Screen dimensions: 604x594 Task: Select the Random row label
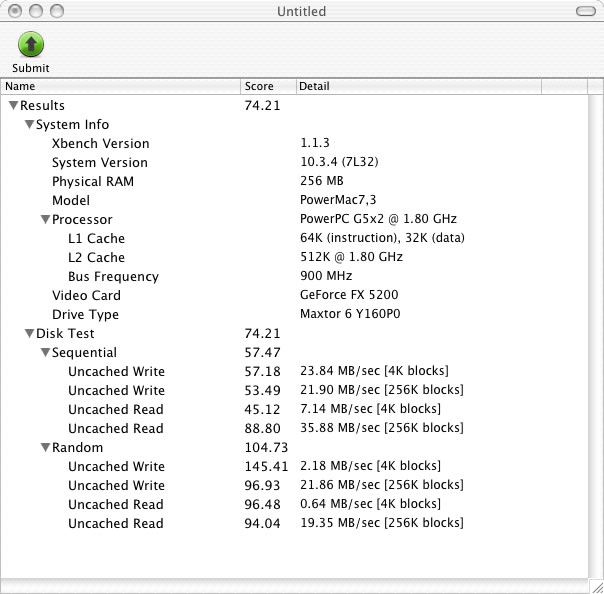point(77,447)
